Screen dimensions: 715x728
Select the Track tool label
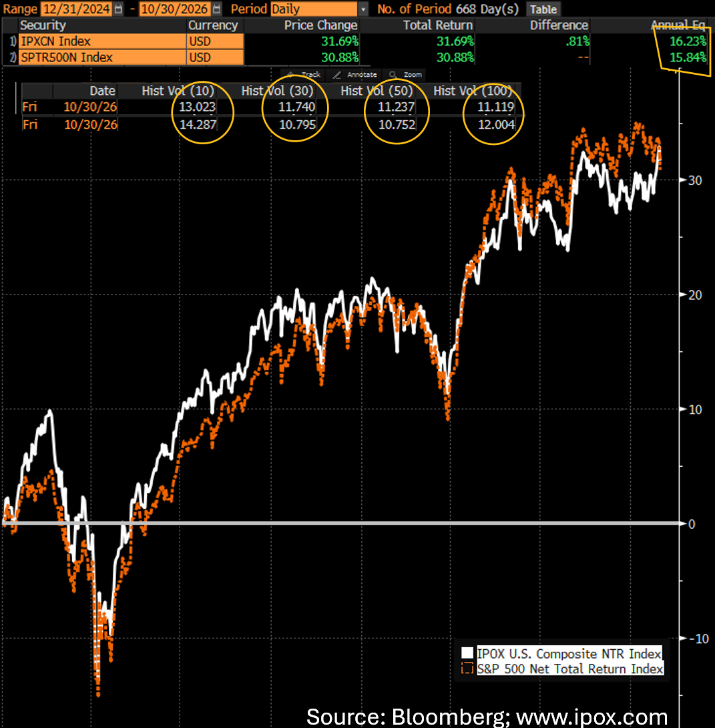(311, 75)
